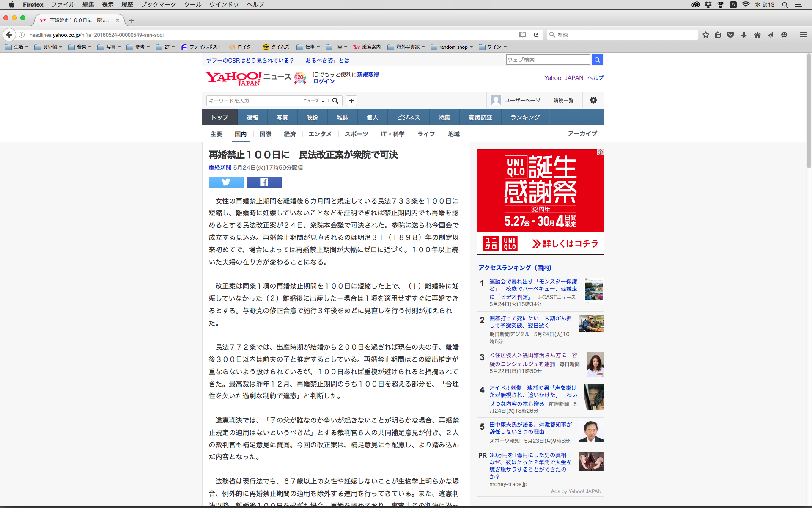Click the ログイン link
Image resolution: width=812 pixels, height=508 pixels.
click(x=324, y=81)
